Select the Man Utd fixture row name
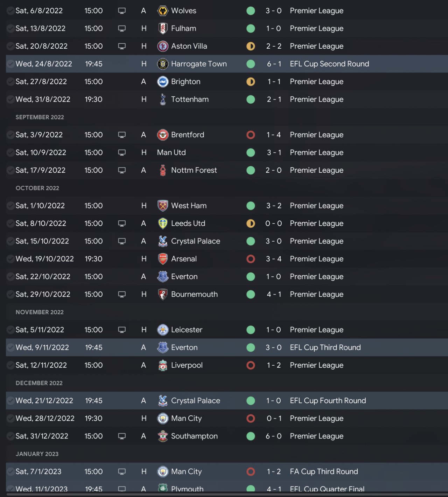 171,153
